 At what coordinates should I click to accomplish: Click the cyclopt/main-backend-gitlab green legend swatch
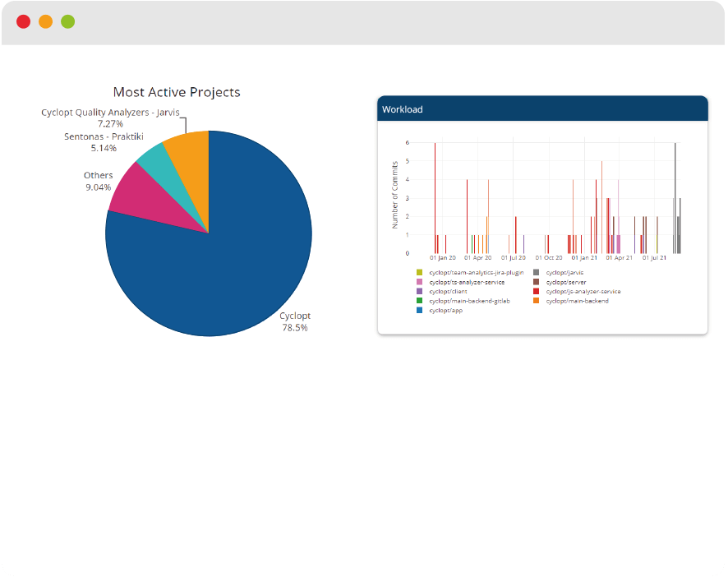419,301
